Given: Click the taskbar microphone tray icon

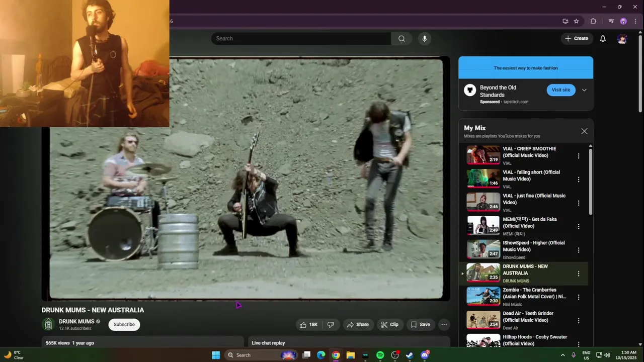Looking at the screenshot, I should coord(574,355).
